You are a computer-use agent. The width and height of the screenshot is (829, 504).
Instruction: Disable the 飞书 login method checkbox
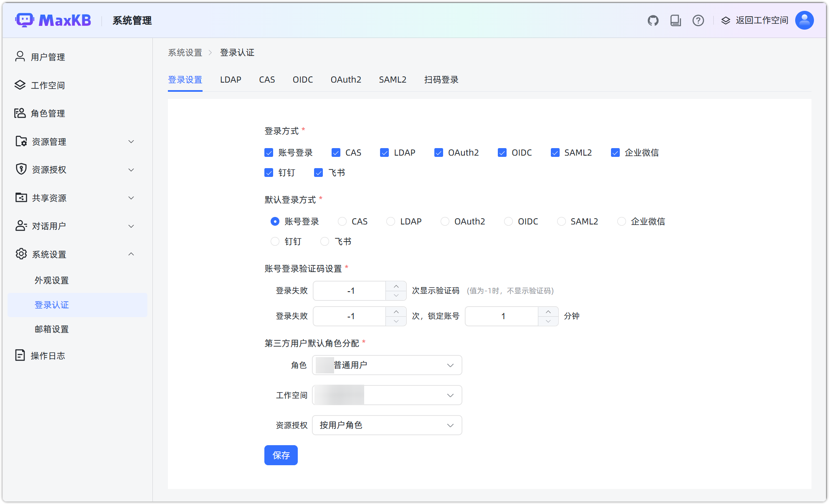[319, 172]
